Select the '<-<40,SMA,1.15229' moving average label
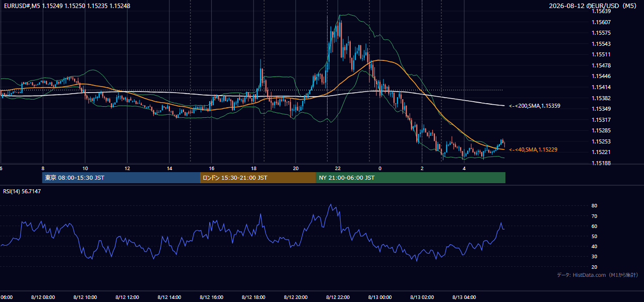Screen dimensions: 644x302 coord(533,150)
